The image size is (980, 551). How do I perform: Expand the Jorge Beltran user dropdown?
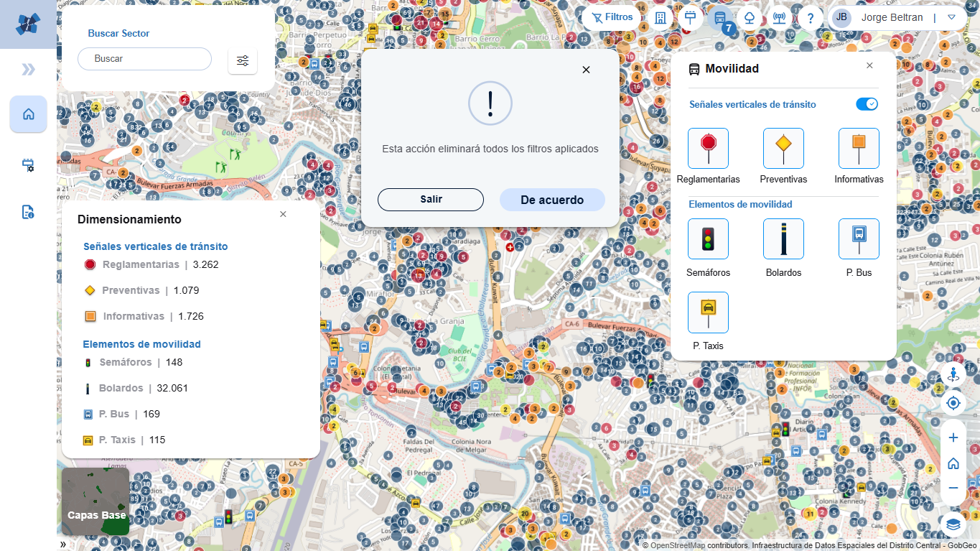click(951, 17)
